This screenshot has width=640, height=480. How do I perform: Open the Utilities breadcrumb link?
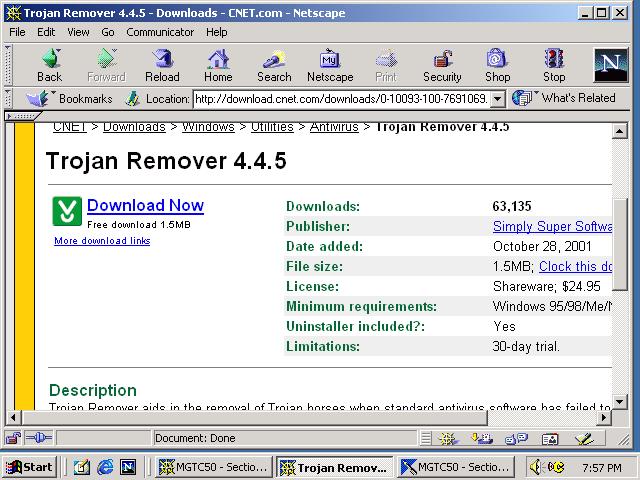click(x=272, y=127)
